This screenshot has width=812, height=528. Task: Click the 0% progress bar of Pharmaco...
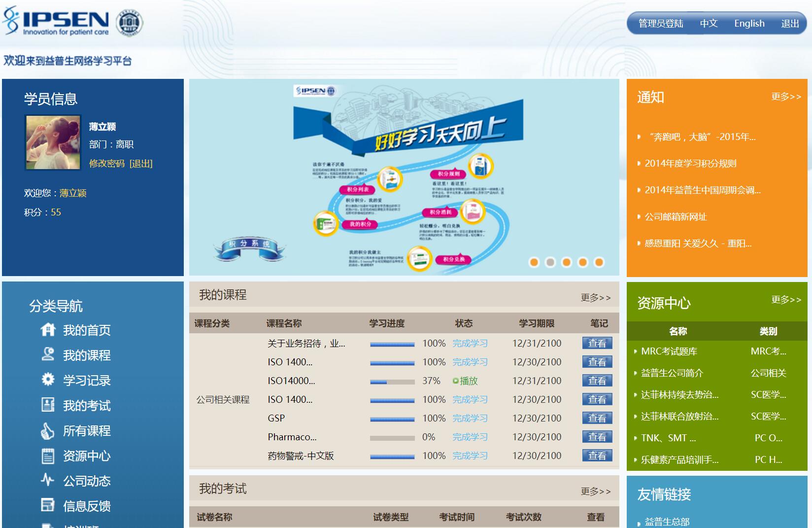pos(392,438)
